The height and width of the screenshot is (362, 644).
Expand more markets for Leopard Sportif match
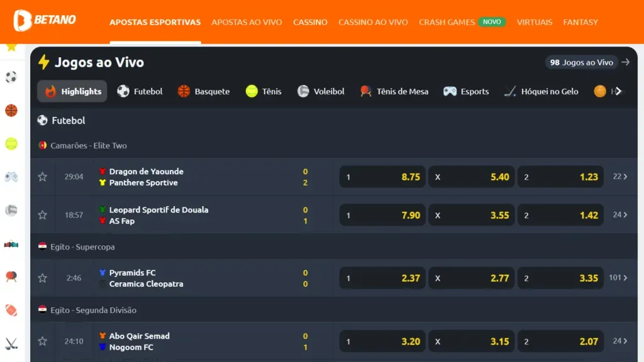[619, 214]
